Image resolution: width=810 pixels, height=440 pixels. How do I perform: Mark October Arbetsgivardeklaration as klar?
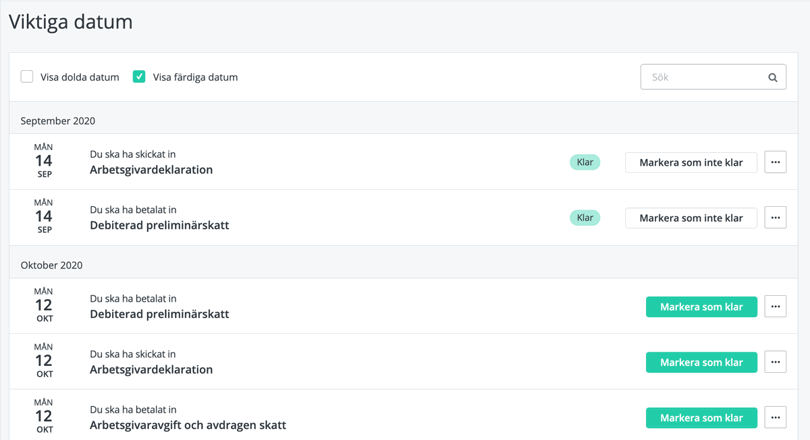click(x=701, y=362)
